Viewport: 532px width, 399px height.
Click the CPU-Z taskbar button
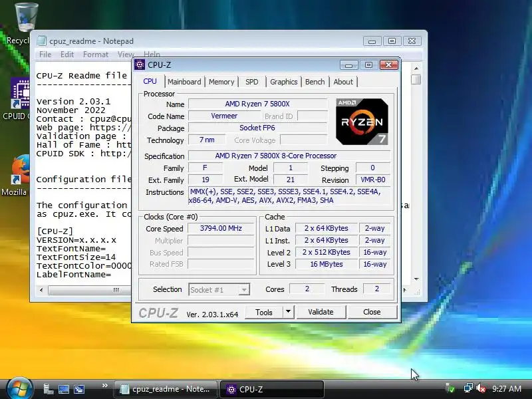click(x=271, y=389)
